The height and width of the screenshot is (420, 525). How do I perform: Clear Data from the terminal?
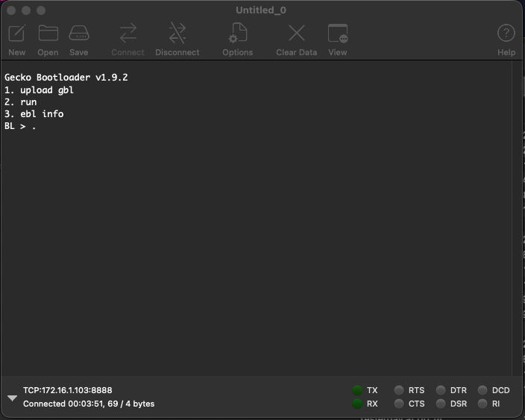coord(297,33)
